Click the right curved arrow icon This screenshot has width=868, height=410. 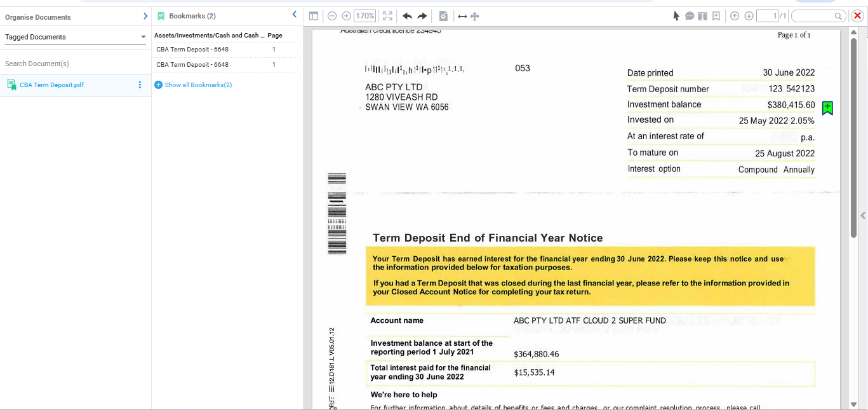[422, 16]
